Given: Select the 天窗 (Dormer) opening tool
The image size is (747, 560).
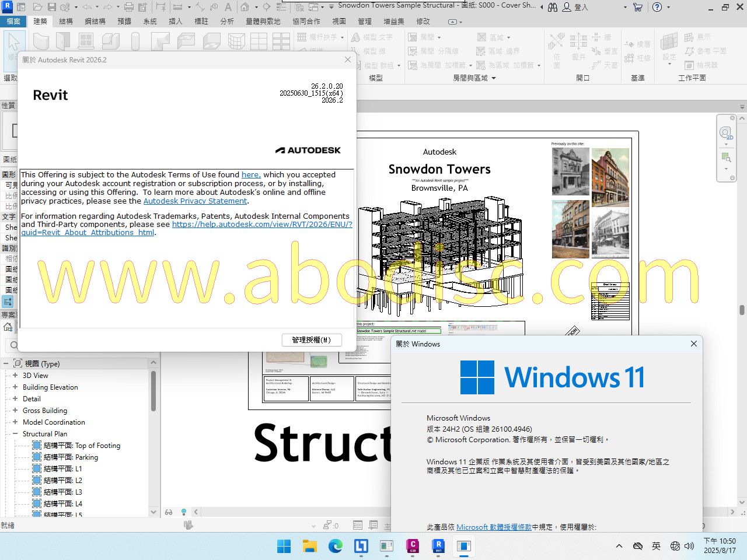Looking at the screenshot, I should coord(606,65).
